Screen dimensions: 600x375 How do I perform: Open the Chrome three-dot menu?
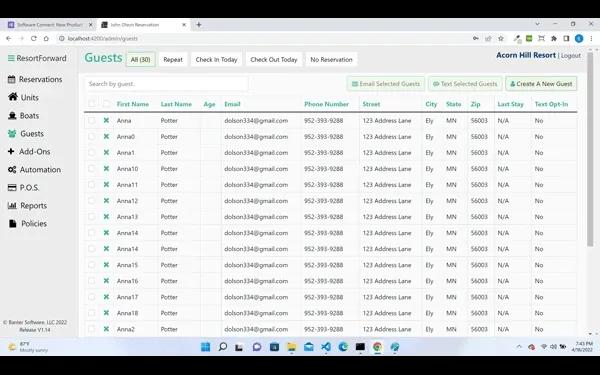pos(592,38)
